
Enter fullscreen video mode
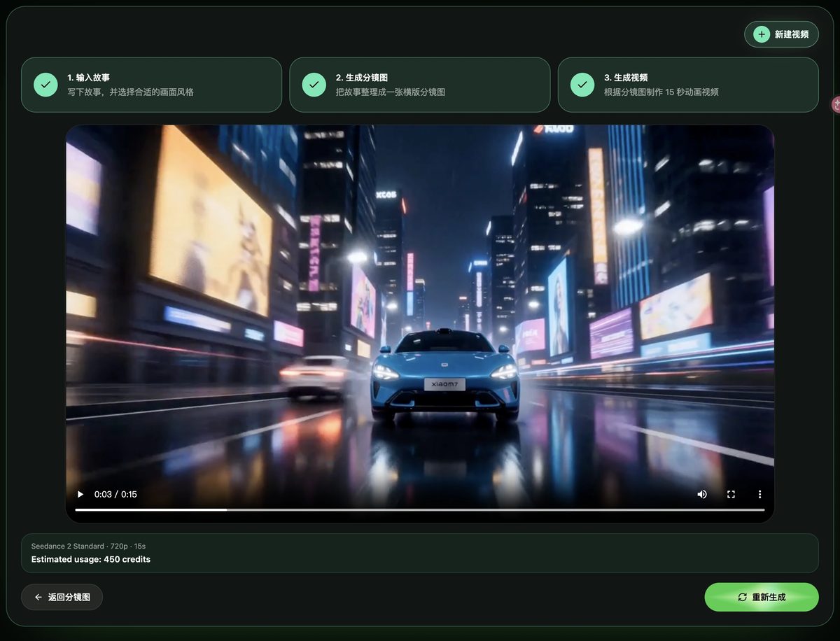(x=731, y=494)
